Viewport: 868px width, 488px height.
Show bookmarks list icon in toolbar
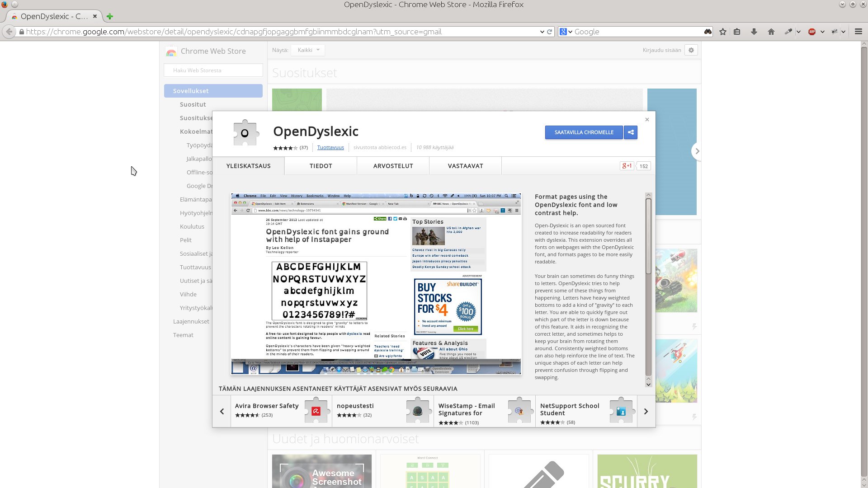click(x=737, y=32)
